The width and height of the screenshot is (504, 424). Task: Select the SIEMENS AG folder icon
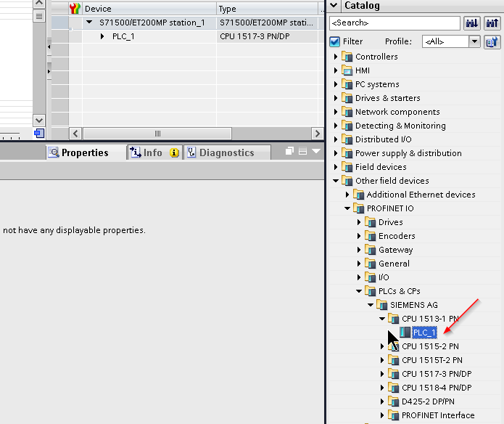point(382,305)
